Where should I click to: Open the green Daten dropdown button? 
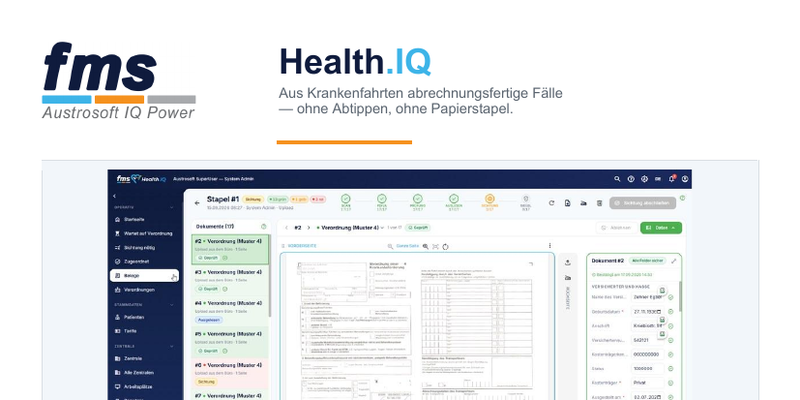(661, 228)
